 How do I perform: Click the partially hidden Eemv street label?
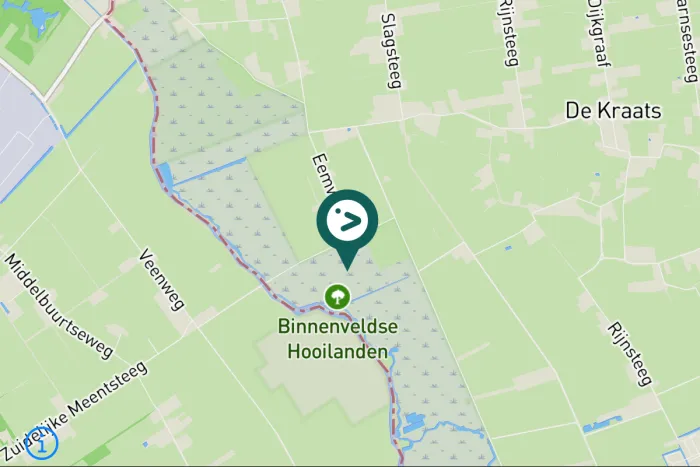(323, 173)
